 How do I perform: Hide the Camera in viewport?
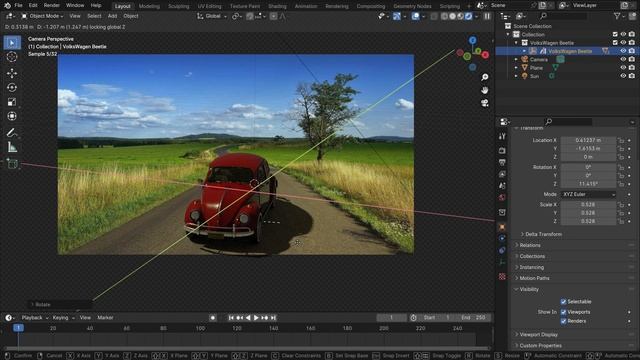[623, 59]
